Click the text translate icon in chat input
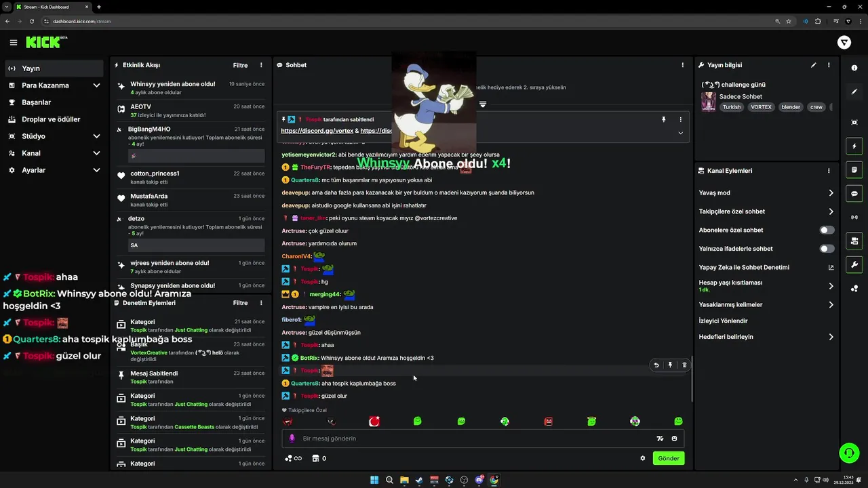The image size is (868, 488). click(x=660, y=439)
